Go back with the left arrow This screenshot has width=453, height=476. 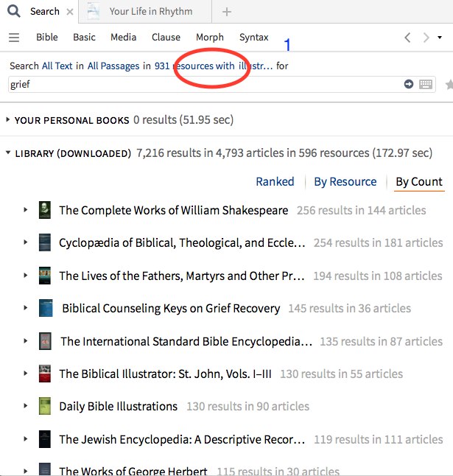click(x=407, y=38)
